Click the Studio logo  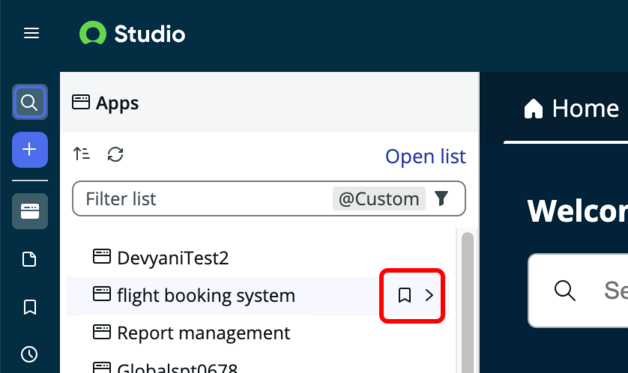[x=132, y=33]
